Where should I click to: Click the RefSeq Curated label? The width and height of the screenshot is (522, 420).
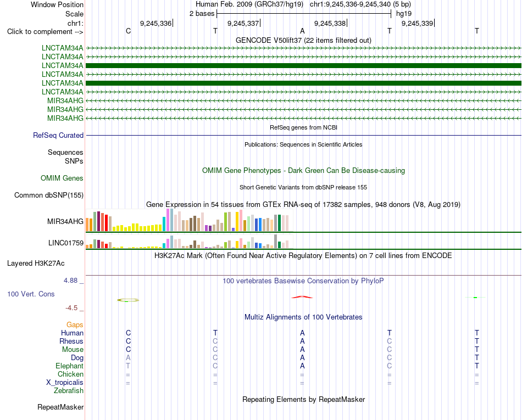click(58, 136)
